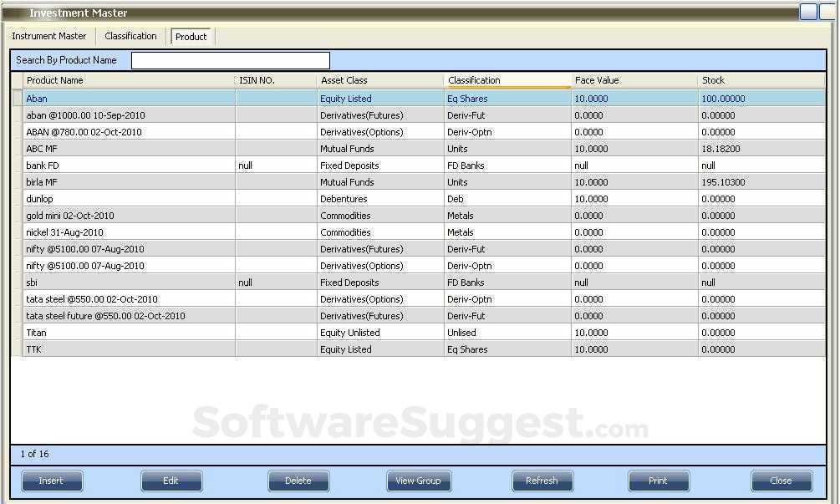840x504 pixels.
Task: Select the Product tab
Action: [x=191, y=36]
